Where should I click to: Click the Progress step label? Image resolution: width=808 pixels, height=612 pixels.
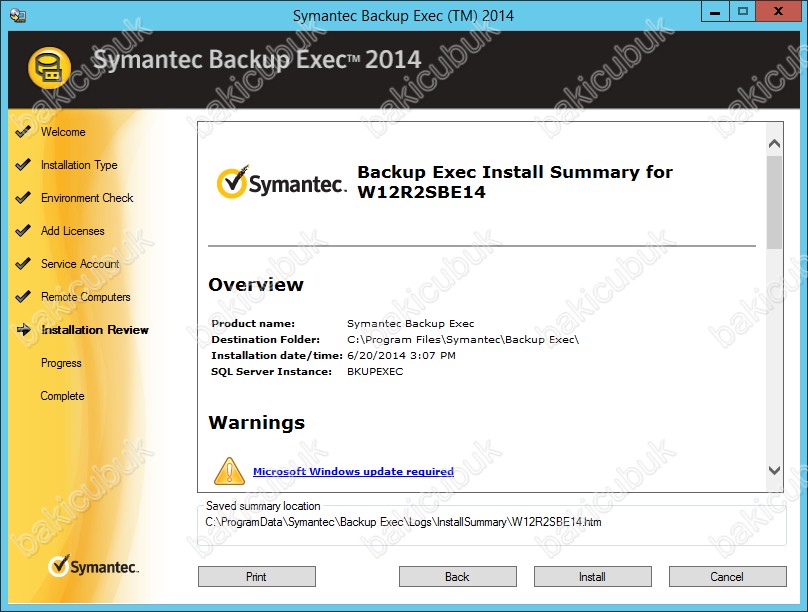[x=61, y=363]
